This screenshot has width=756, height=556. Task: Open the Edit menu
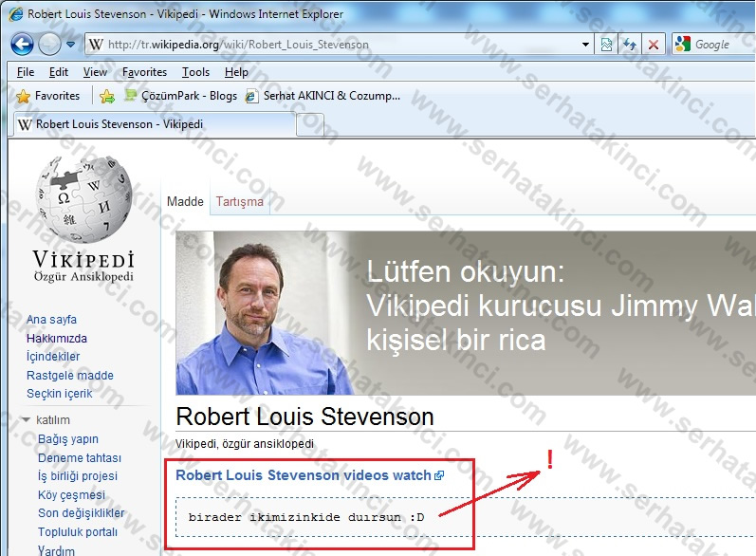pyautogui.click(x=59, y=72)
